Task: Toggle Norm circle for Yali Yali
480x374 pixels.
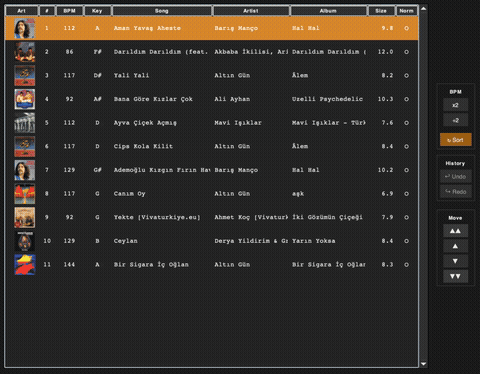Action: 406,76
